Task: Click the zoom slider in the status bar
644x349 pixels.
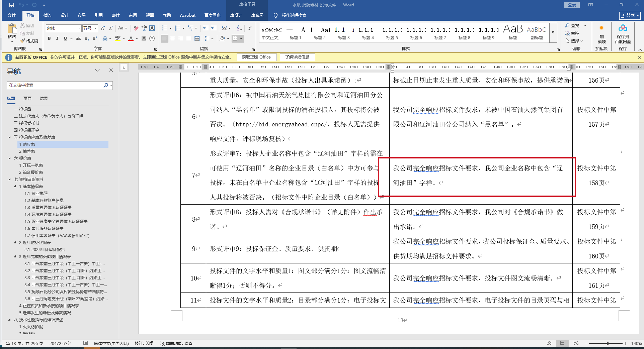Action: [x=607, y=343]
